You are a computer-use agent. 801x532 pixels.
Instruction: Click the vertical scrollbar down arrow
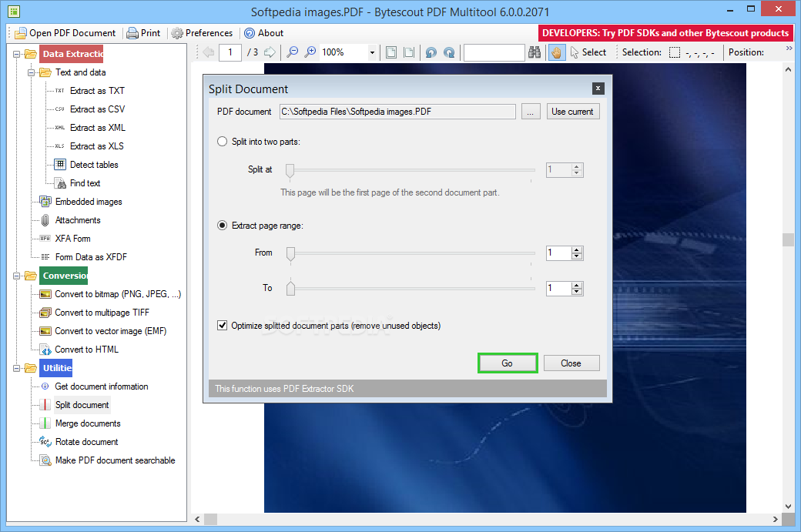click(x=788, y=506)
